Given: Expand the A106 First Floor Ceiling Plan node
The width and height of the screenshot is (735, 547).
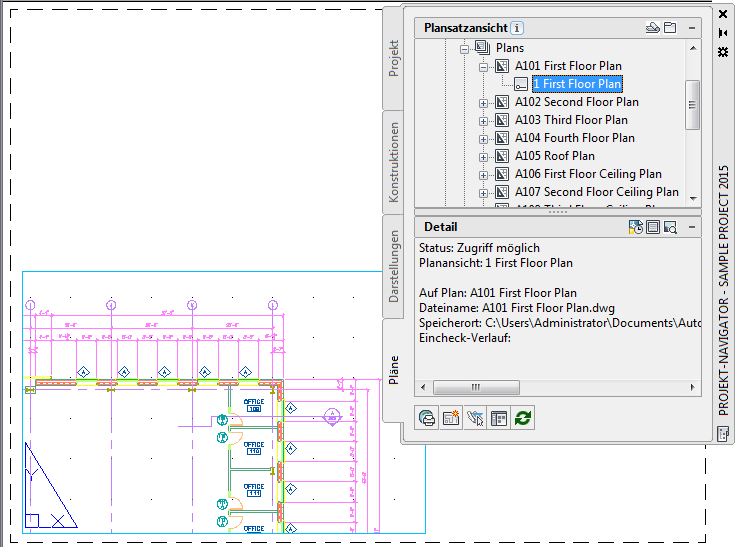Looking at the screenshot, I should [483, 176].
